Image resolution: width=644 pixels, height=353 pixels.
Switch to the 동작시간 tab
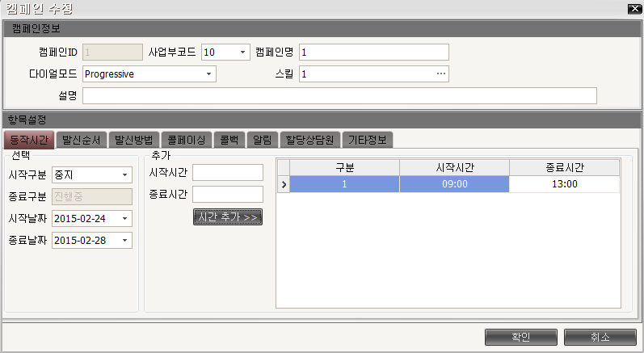(x=29, y=140)
